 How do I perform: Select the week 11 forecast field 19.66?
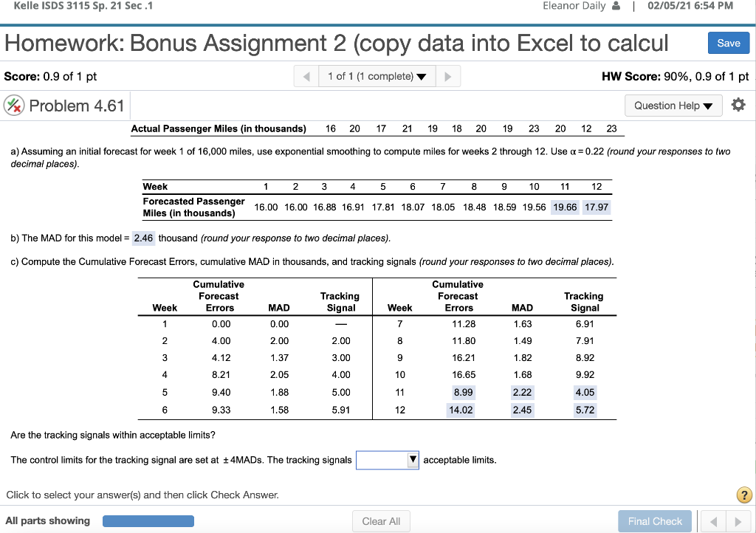pyautogui.click(x=565, y=207)
